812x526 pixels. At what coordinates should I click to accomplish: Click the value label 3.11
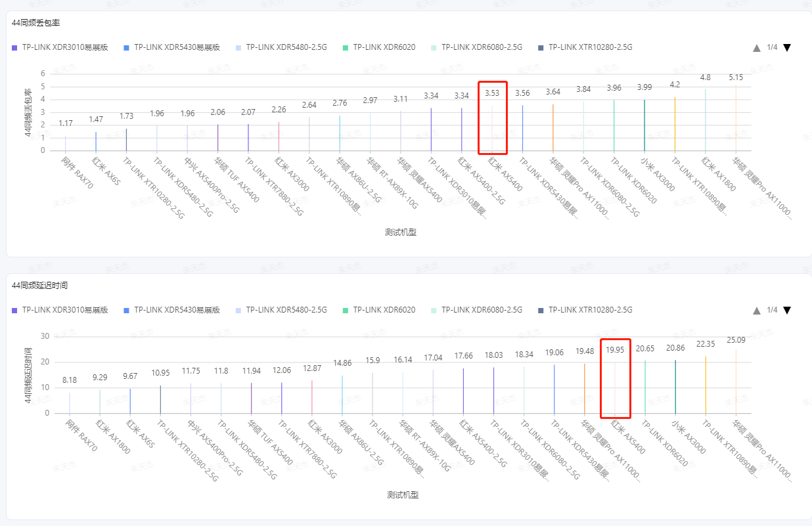(x=401, y=99)
